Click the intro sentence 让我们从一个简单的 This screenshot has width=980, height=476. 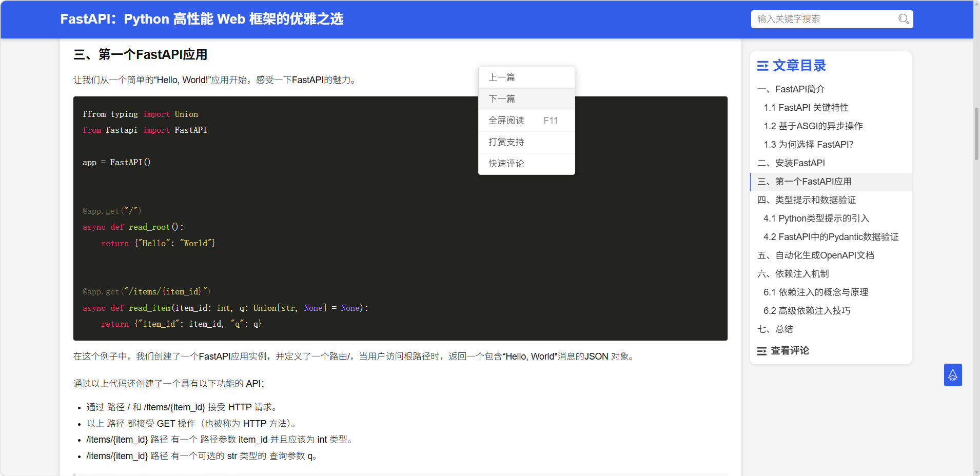[x=216, y=80]
